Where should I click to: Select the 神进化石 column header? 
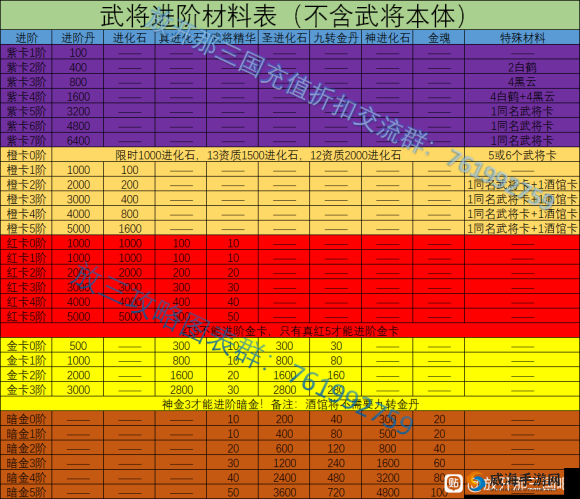[387, 38]
